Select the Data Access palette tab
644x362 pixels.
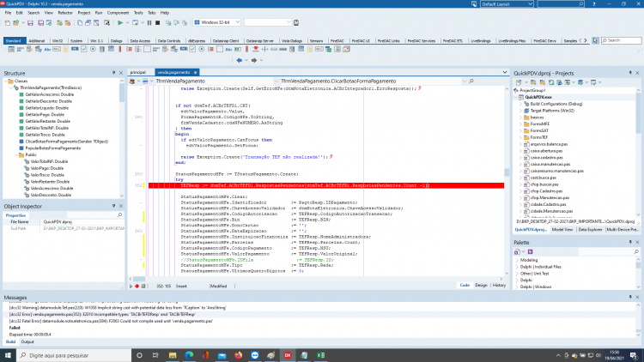[140, 41]
